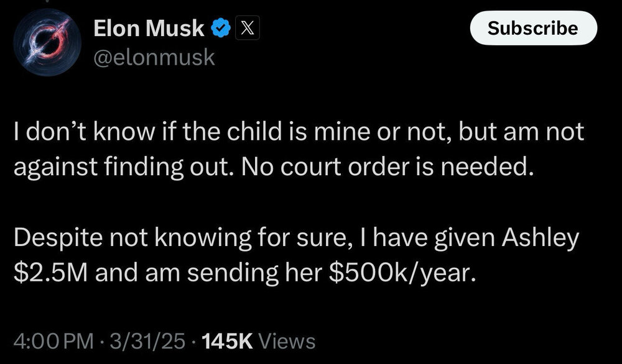Image resolution: width=622 pixels, height=364 pixels.
Task: Click the blue verified checkmark badge
Action: pyautogui.click(x=221, y=28)
